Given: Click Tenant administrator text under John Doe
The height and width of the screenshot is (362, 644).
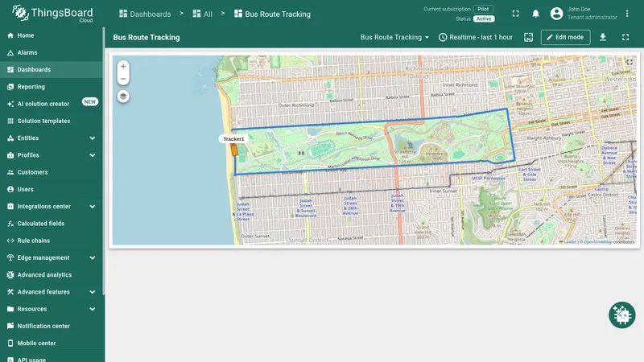Looking at the screenshot, I should (592, 17).
